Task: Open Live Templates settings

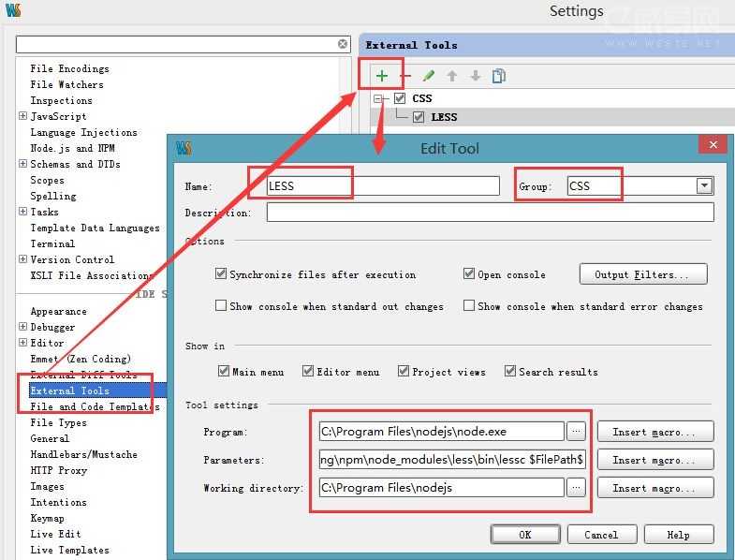Action: pos(70,550)
